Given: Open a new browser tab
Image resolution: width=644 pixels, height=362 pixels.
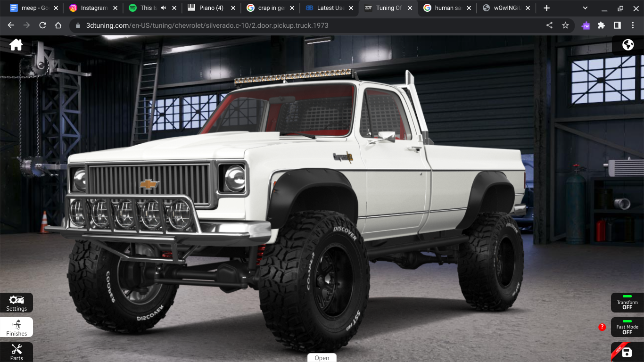Looking at the screenshot, I should 546,8.
